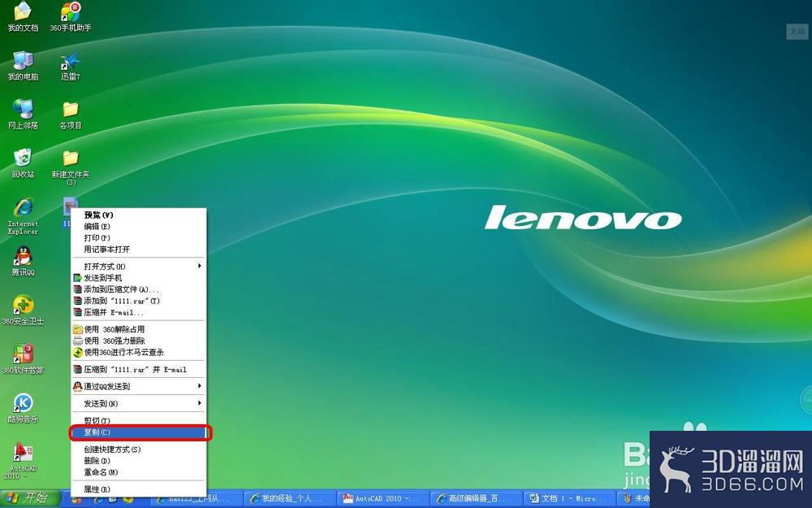The width and height of the screenshot is (812, 508).
Task: Choose 重命名(M) in the context menu
Action: pos(139,471)
